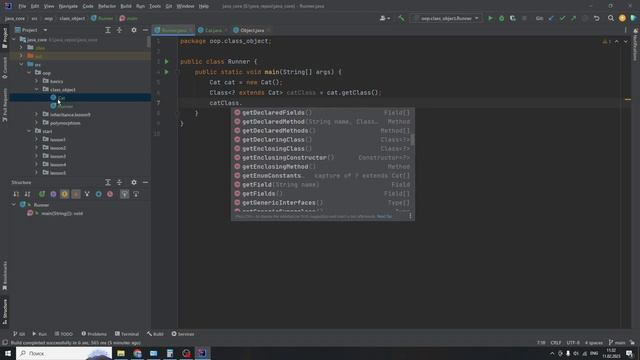The width and height of the screenshot is (640, 360).
Task: Open the Build tool window tab
Action: (156, 334)
